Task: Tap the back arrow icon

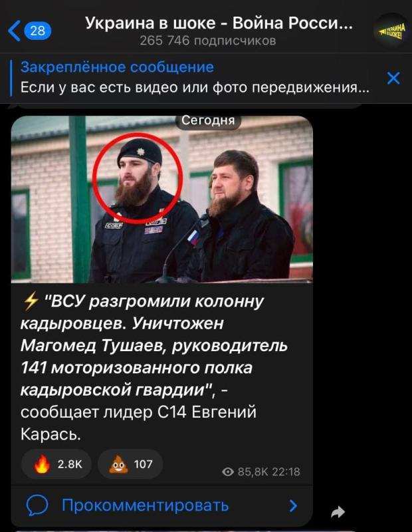Action: point(14,31)
